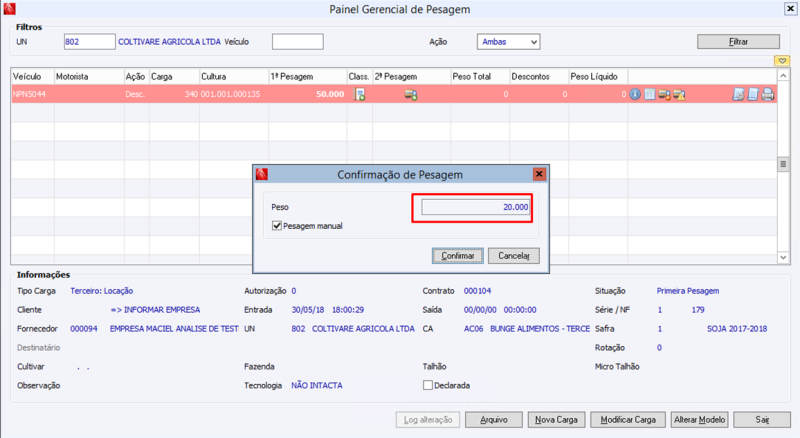Click EMPRESA MACIEL ANALISE DE TEST text
Viewport: 800px width, 438px height.
[174, 329]
